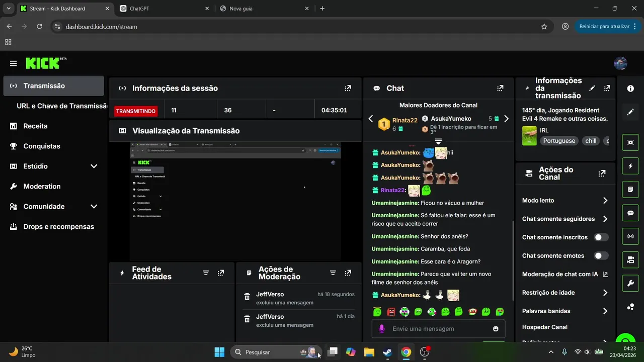
Task: Click the document icon in right sidebar
Action: (x=630, y=190)
